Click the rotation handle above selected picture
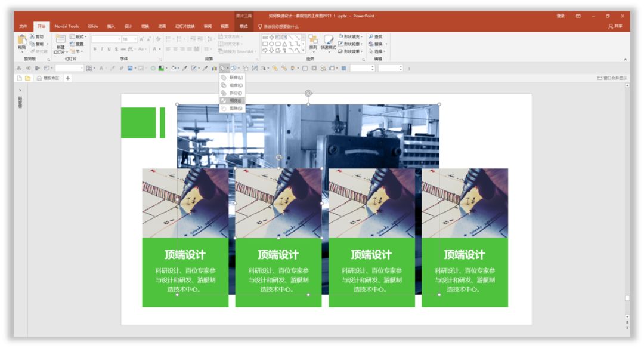644x348 pixels. pos(308,93)
